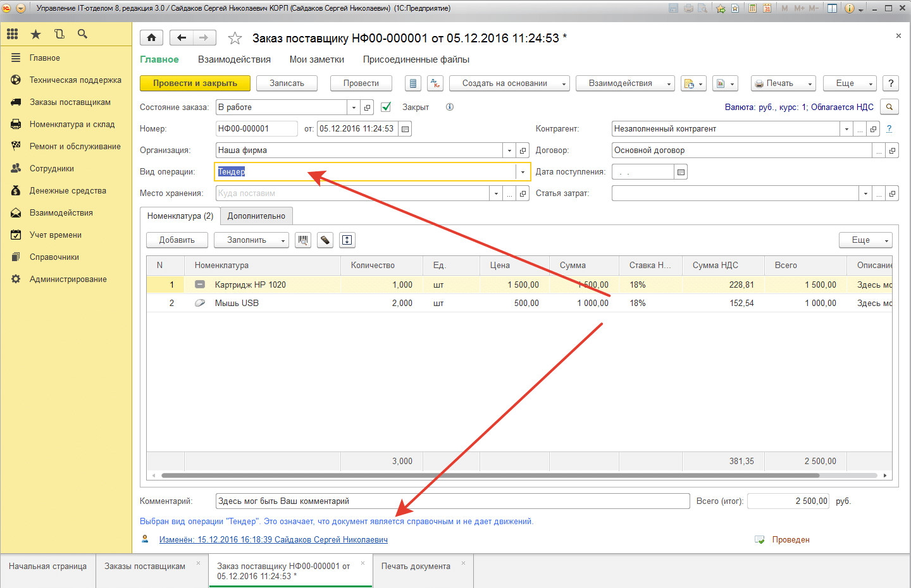Open the Присоединенные файлы tab
Screen dimensions: 911x588
[416, 59]
